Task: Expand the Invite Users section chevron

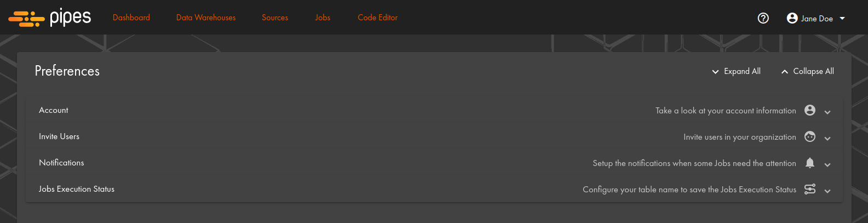Action: [x=827, y=138]
